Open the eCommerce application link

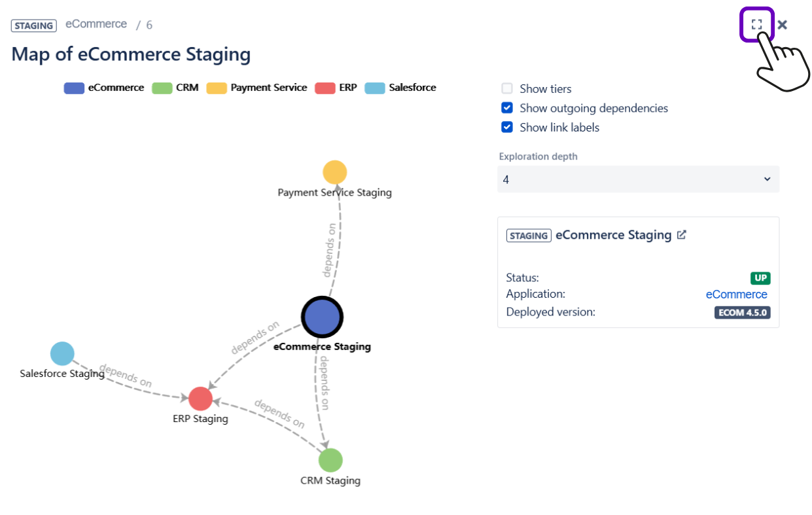[x=736, y=294]
